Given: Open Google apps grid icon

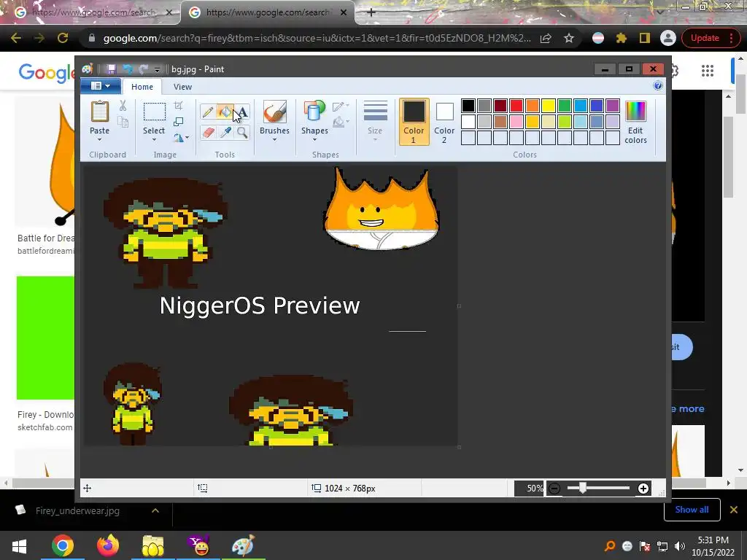Looking at the screenshot, I should (x=708, y=71).
